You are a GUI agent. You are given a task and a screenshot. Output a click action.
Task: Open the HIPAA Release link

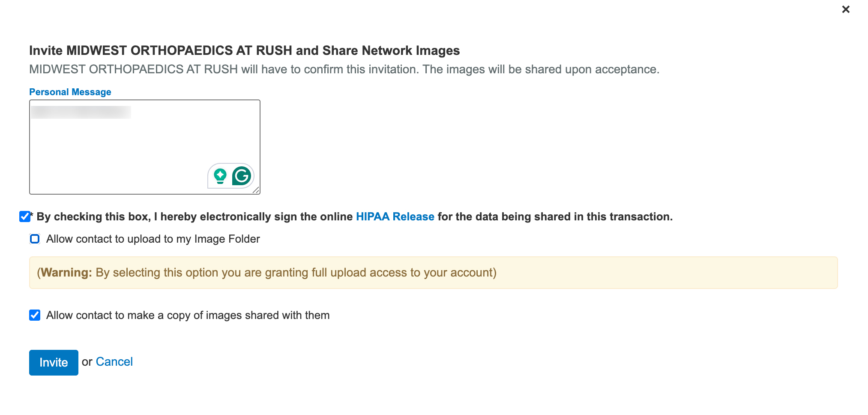tap(395, 217)
